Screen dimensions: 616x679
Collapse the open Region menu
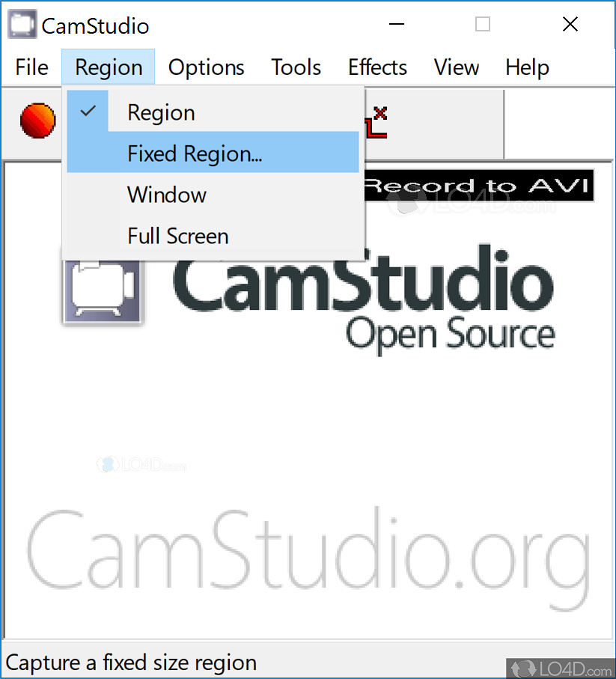[109, 67]
